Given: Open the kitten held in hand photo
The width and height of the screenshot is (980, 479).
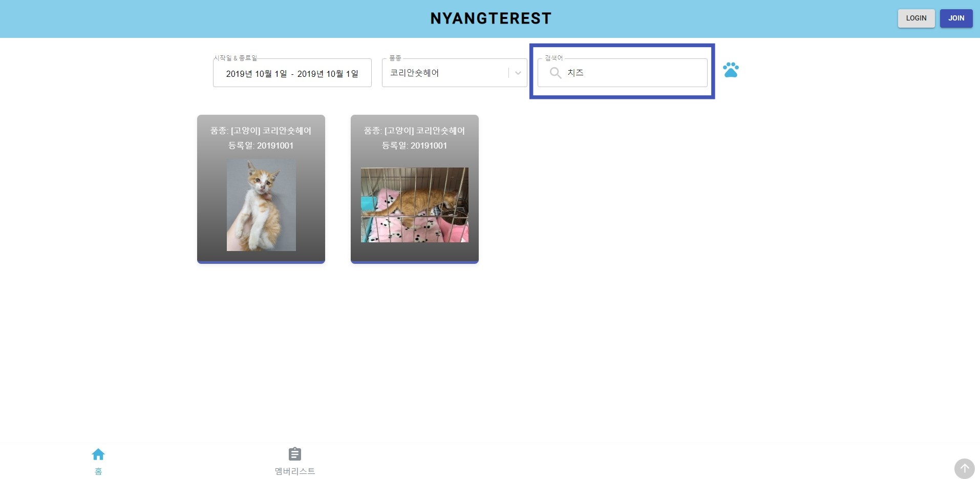Looking at the screenshot, I should (261, 205).
